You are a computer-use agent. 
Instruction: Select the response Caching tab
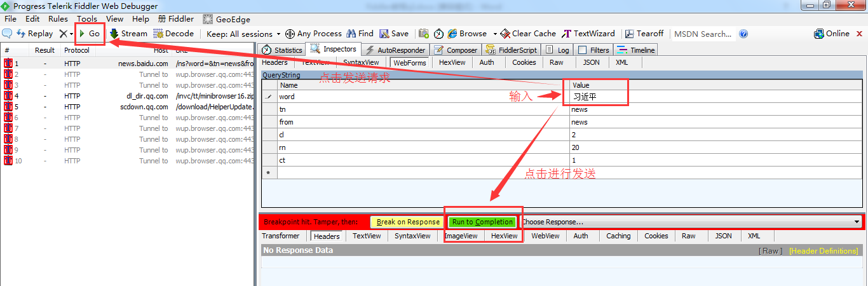click(x=618, y=236)
